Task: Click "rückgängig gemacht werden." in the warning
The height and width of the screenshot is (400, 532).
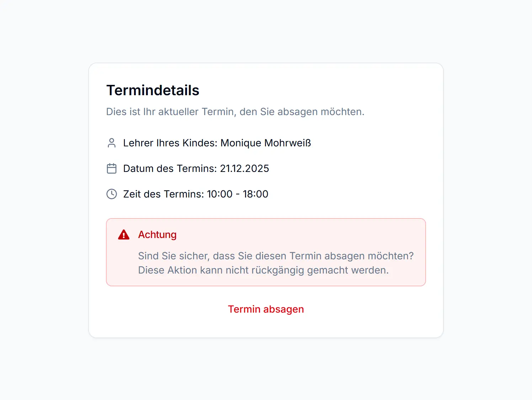Action: 320,270
